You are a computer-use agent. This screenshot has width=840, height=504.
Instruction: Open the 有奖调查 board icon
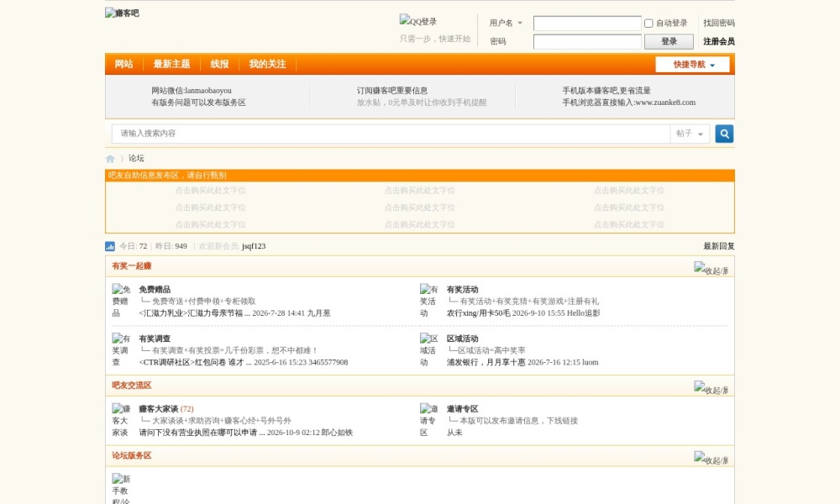point(121,350)
